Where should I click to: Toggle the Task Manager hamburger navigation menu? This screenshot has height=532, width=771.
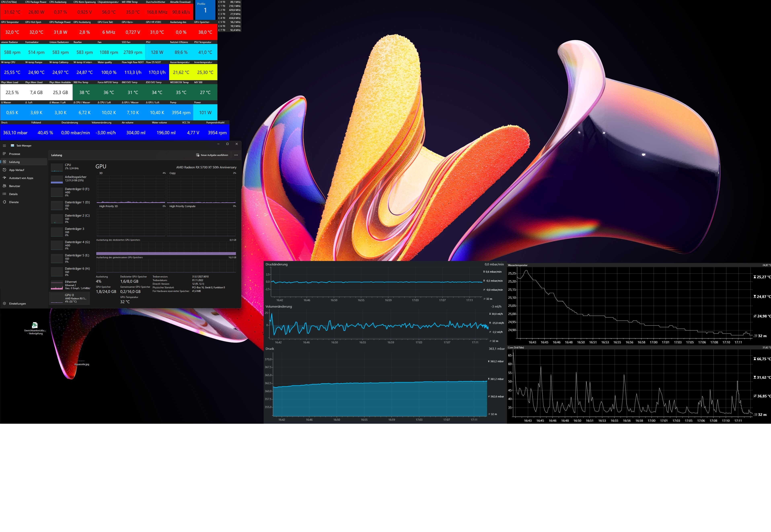tap(4, 146)
